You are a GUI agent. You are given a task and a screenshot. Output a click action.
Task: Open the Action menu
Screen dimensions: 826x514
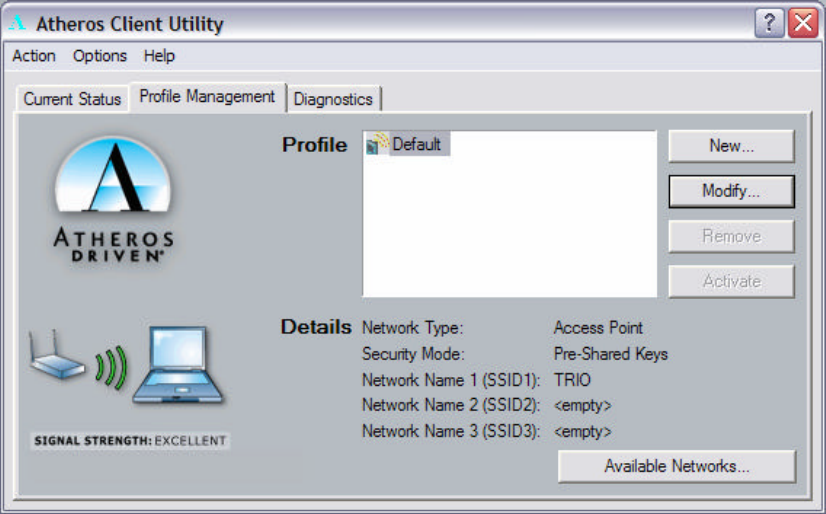pos(34,56)
